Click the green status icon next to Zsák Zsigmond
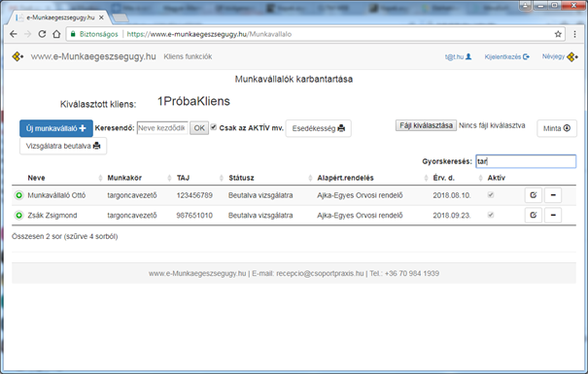 click(18, 215)
